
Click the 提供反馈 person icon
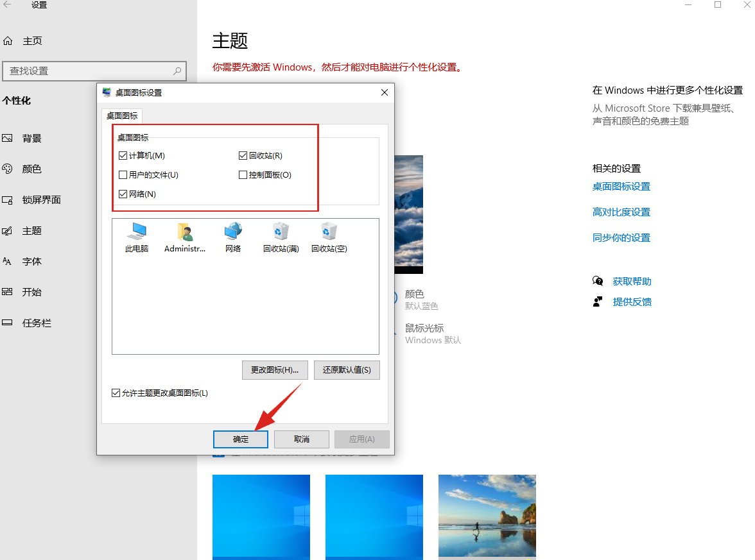(x=598, y=301)
